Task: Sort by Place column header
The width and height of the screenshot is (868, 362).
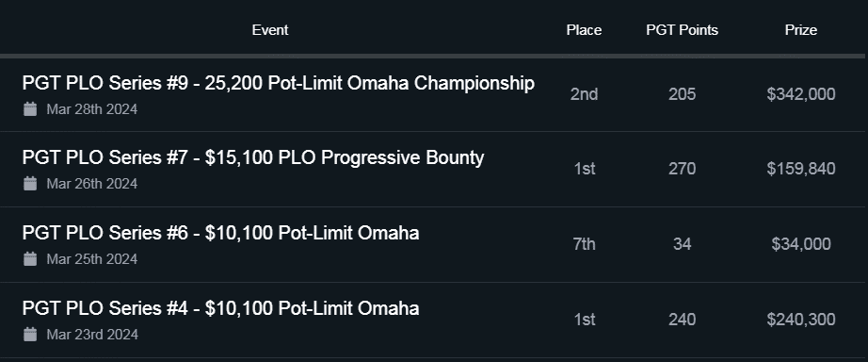Action: tap(584, 30)
